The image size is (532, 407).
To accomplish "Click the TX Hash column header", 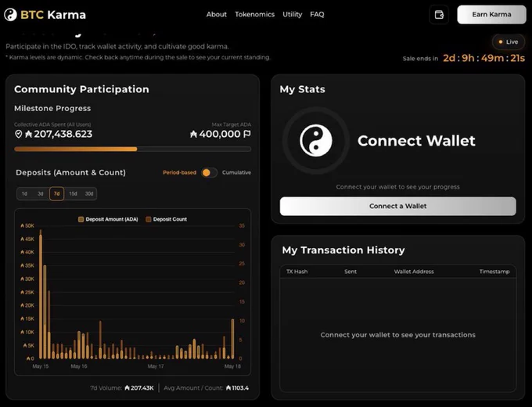I will pyautogui.click(x=297, y=272).
